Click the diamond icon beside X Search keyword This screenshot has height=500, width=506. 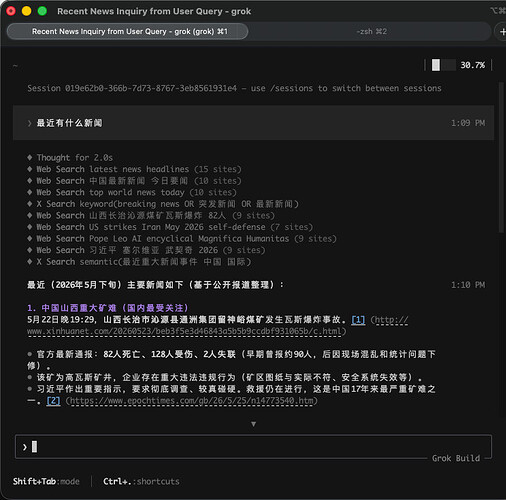(30, 204)
